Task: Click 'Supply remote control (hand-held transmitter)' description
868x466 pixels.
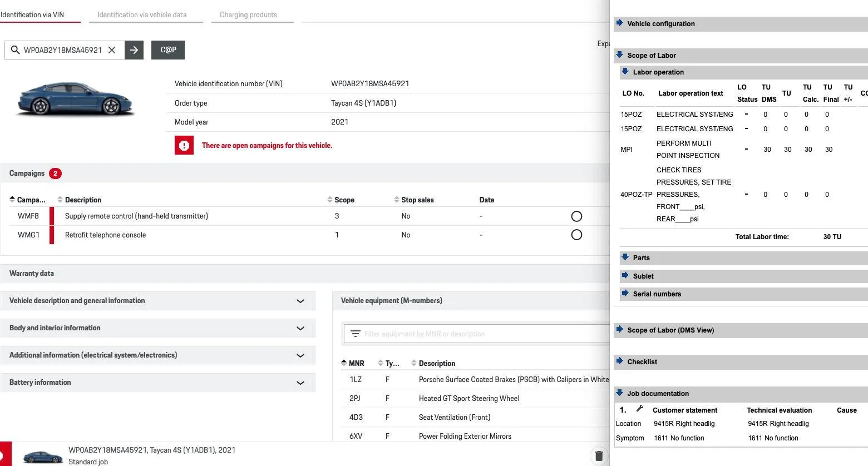Action: click(x=136, y=216)
